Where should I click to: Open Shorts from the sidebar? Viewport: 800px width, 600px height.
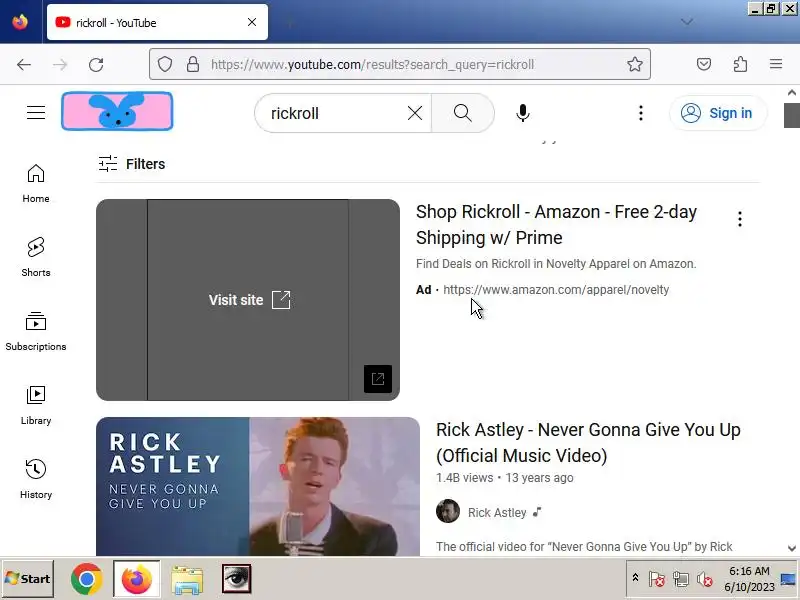point(36,258)
